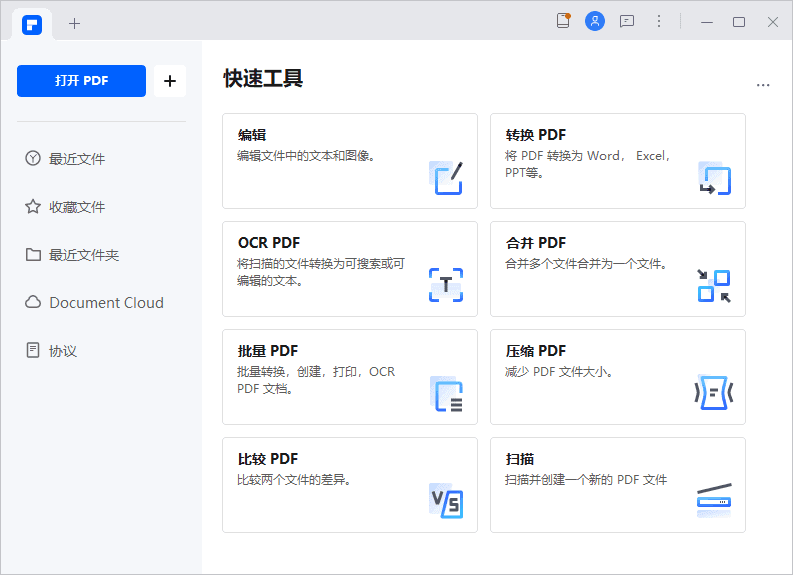Viewport: 793px width, 575px height.
Task: Click the Compare PDF VS icon
Action: point(446,500)
